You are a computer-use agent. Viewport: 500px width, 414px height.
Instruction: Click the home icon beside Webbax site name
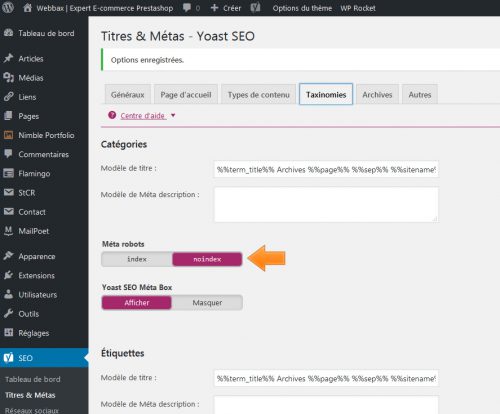[x=28, y=8]
